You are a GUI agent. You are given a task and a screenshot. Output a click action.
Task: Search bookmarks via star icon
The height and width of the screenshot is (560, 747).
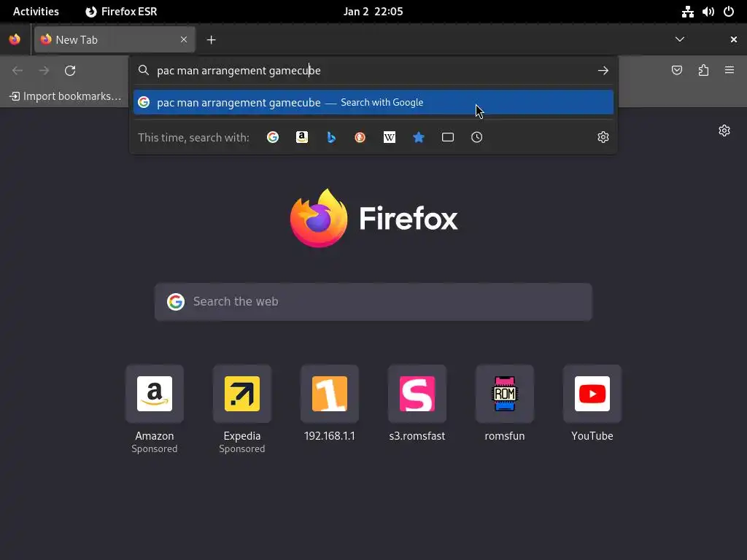pyautogui.click(x=418, y=137)
